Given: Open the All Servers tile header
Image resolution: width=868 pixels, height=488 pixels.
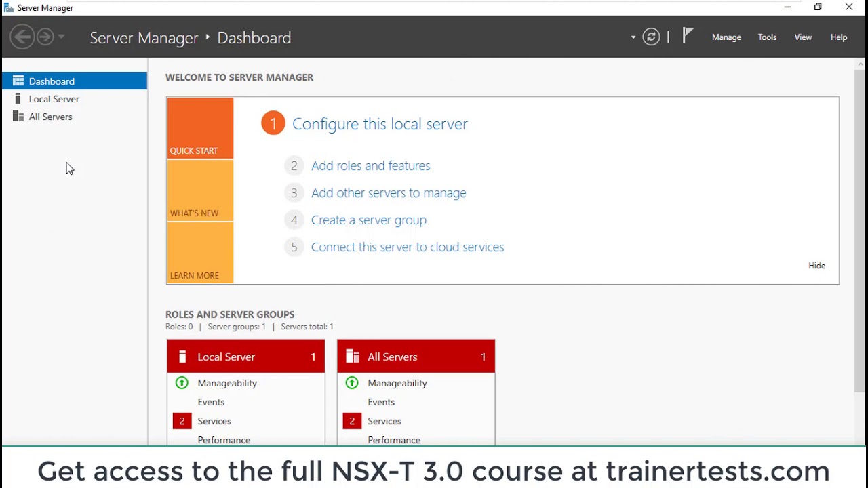Looking at the screenshot, I should click(x=416, y=357).
